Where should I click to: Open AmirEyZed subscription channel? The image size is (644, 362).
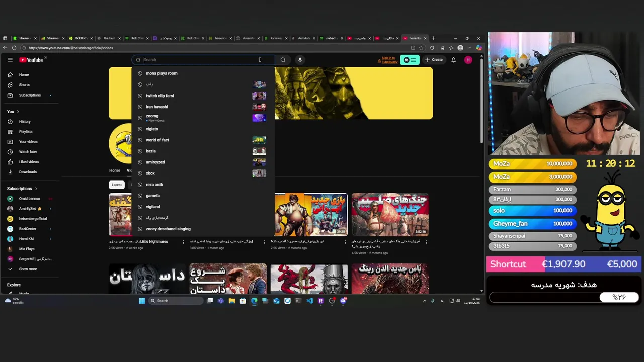pyautogui.click(x=30, y=209)
